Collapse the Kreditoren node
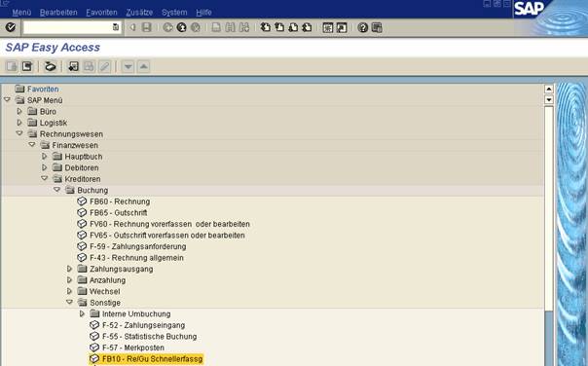The height and width of the screenshot is (366, 588). click(x=45, y=178)
